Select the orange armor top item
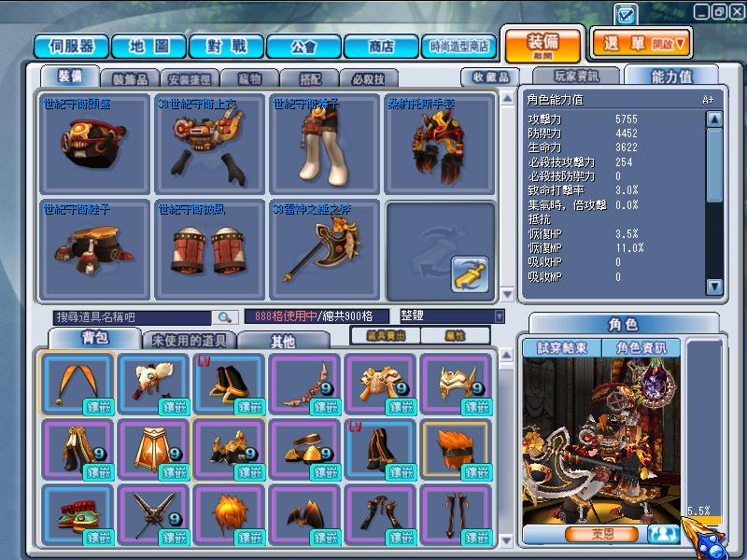The height and width of the screenshot is (560, 747). (380, 384)
